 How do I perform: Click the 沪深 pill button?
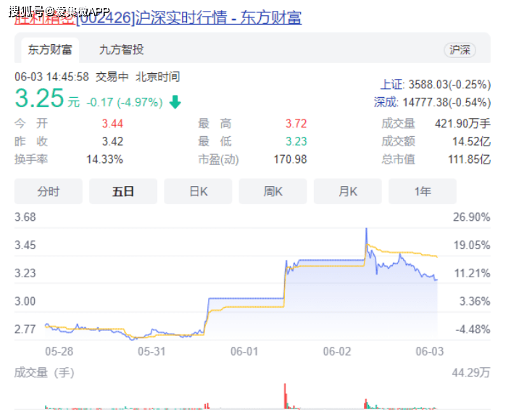point(460,50)
